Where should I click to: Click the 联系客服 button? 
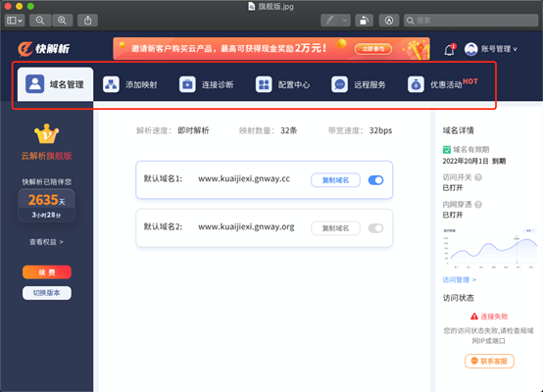489,362
